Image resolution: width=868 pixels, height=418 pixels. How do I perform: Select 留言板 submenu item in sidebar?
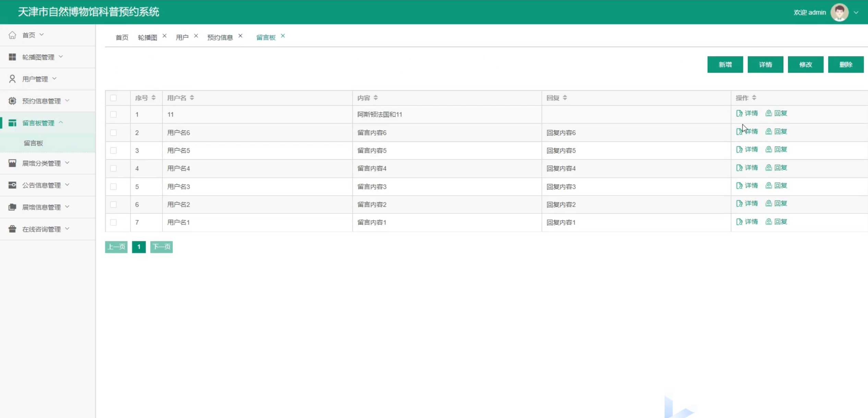[x=33, y=143]
